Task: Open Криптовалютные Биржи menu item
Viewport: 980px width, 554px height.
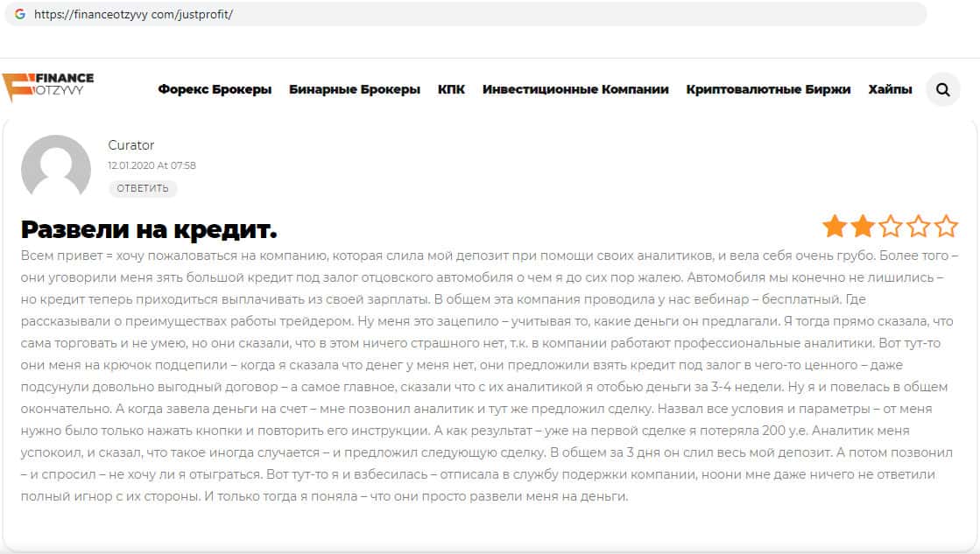Action: (768, 89)
